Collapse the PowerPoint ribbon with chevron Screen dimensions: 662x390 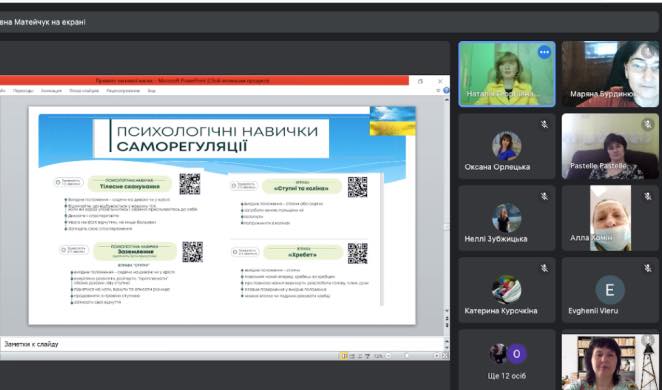click(439, 90)
